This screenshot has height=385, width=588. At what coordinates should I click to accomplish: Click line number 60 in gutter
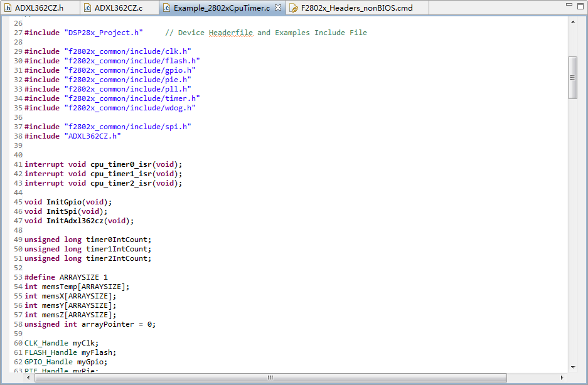click(x=18, y=343)
